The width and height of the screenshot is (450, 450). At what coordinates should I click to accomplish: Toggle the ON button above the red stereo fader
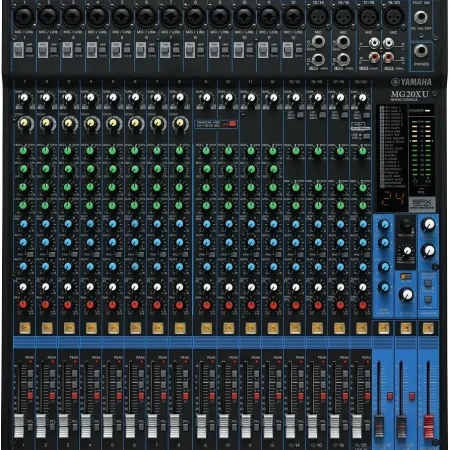(428, 328)
